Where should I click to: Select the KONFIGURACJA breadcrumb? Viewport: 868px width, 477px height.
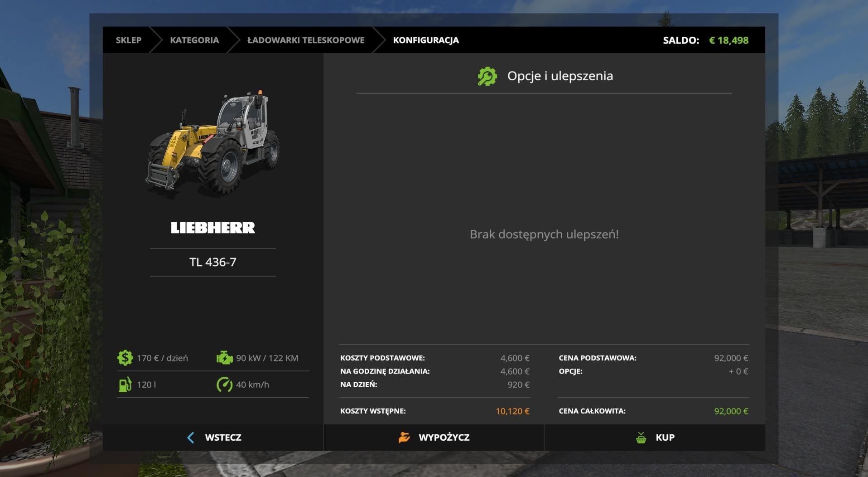click(x=426, y=40)
